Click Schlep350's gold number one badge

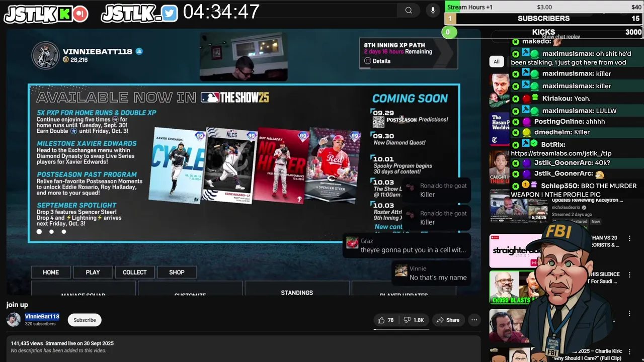[525, 185]
